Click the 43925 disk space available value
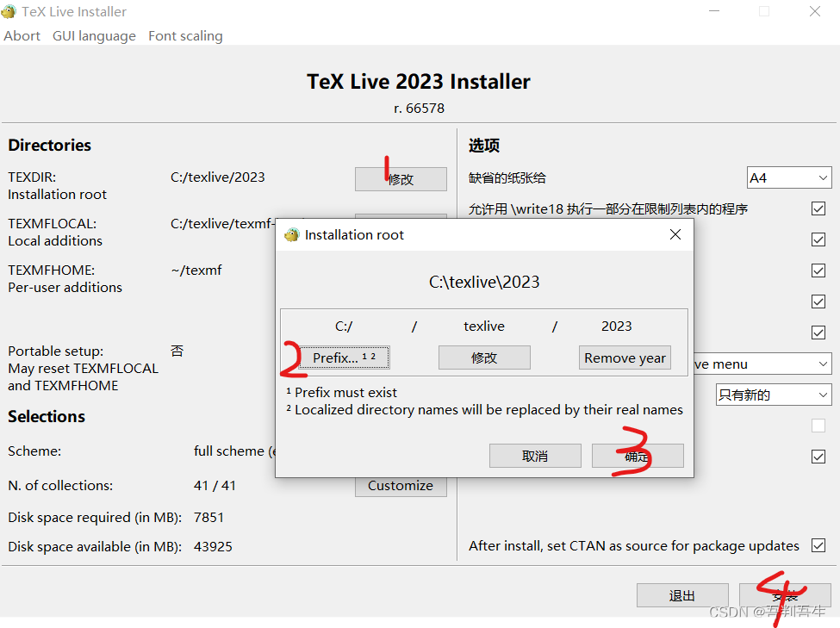 click(213, 546)
